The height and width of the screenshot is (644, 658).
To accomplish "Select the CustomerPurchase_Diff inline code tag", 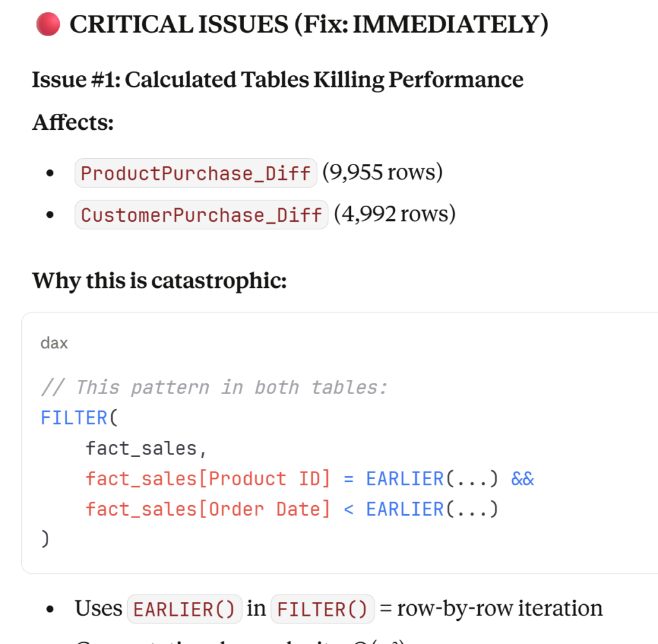I will 201,214.
